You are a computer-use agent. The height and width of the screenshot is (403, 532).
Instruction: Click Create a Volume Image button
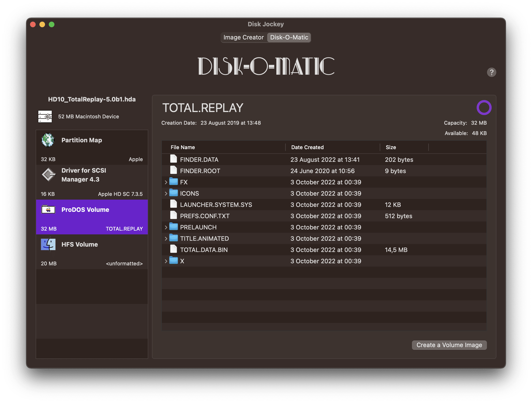click(x=449, y=345)
